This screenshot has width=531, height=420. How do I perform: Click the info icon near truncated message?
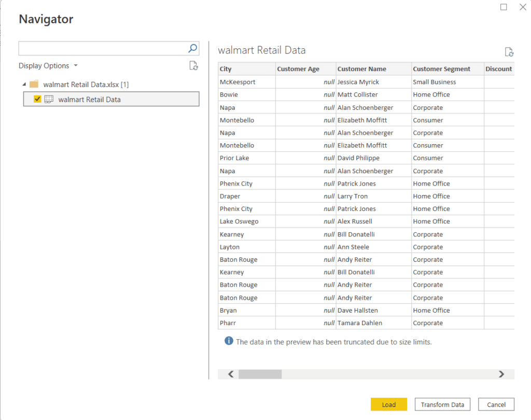pos(229,341)
